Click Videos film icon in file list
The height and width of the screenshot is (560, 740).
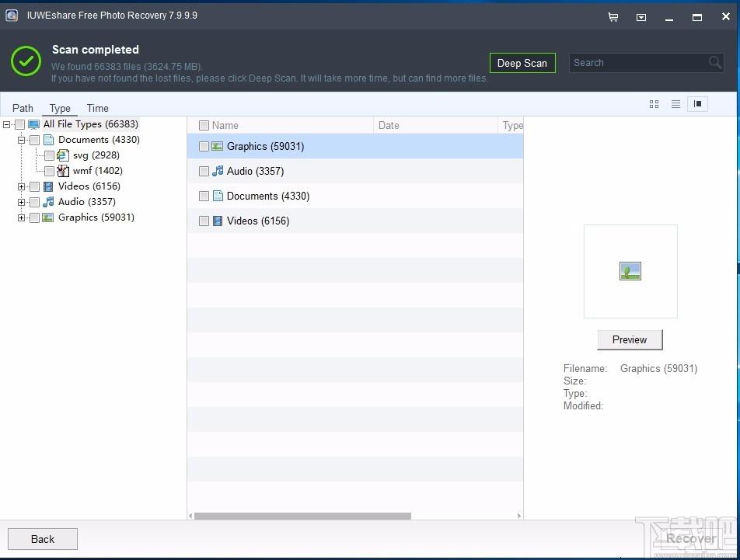click(x=218, y=221)
